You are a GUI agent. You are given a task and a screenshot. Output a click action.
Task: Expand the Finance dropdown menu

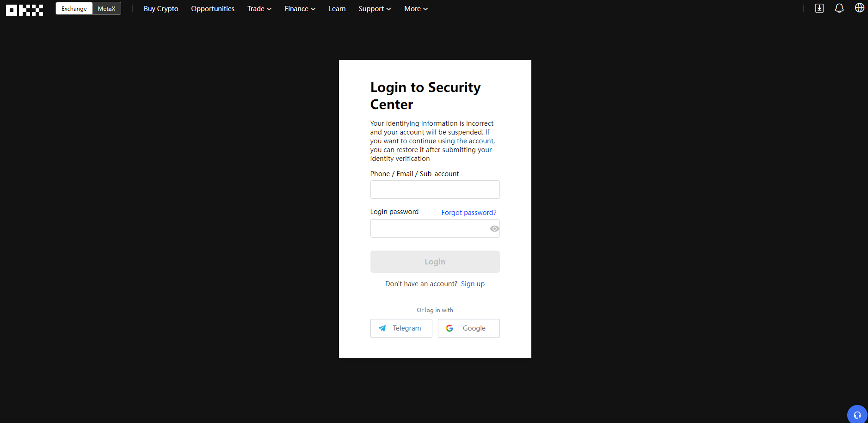(x=300, y=9)
